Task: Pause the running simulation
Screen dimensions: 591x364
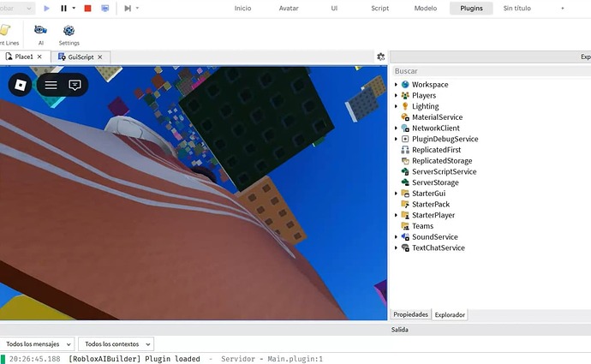Action: pos(63,9)
